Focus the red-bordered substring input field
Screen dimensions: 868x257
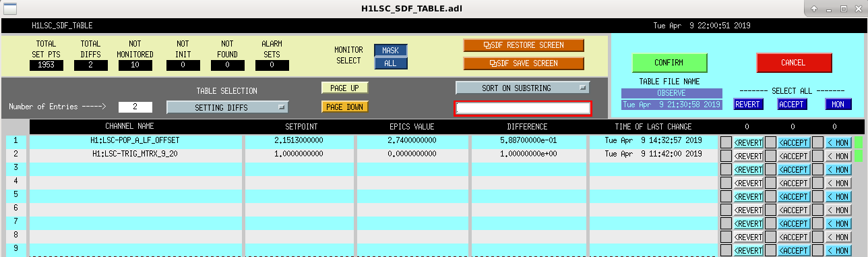click(x=524, y=109)
